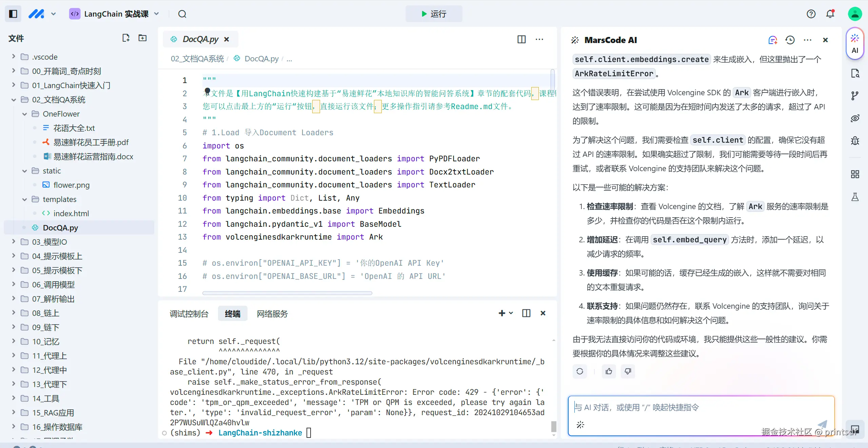Open search with the magnifier icon in the top bar

click(183, 14)
